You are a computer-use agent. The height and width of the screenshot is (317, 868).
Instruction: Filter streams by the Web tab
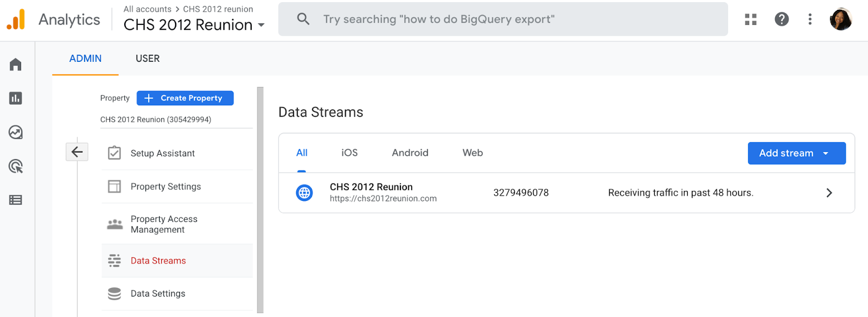(x=473, y=153)
